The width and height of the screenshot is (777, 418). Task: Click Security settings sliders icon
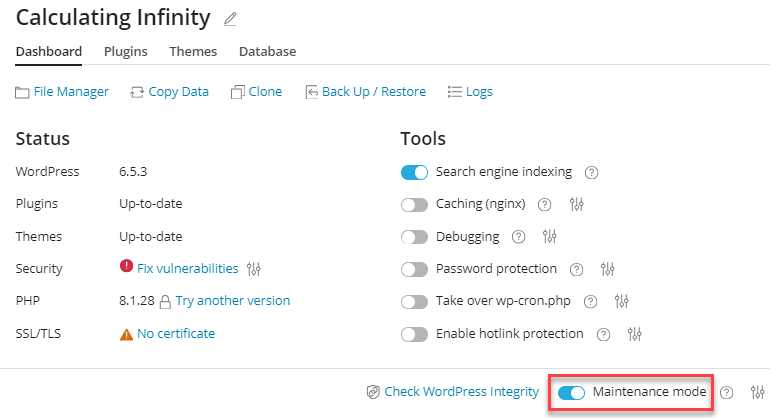[x=254, y=269]
